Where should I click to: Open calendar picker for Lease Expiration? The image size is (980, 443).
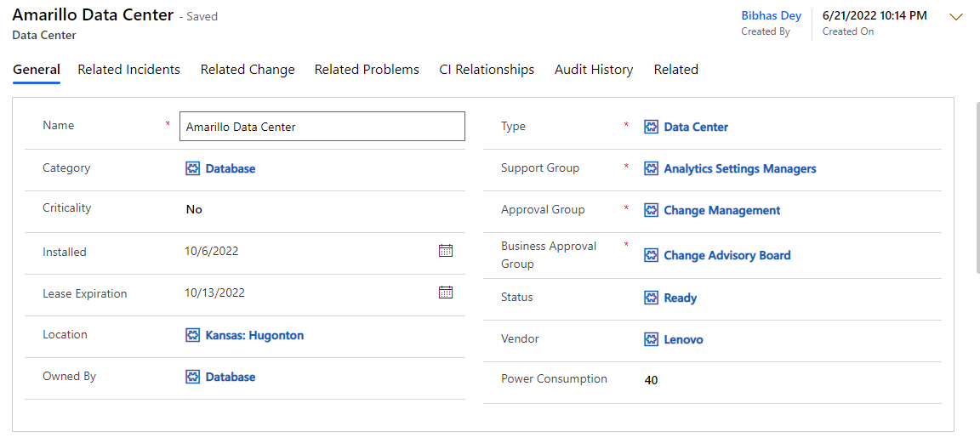(x=445, y=292)
